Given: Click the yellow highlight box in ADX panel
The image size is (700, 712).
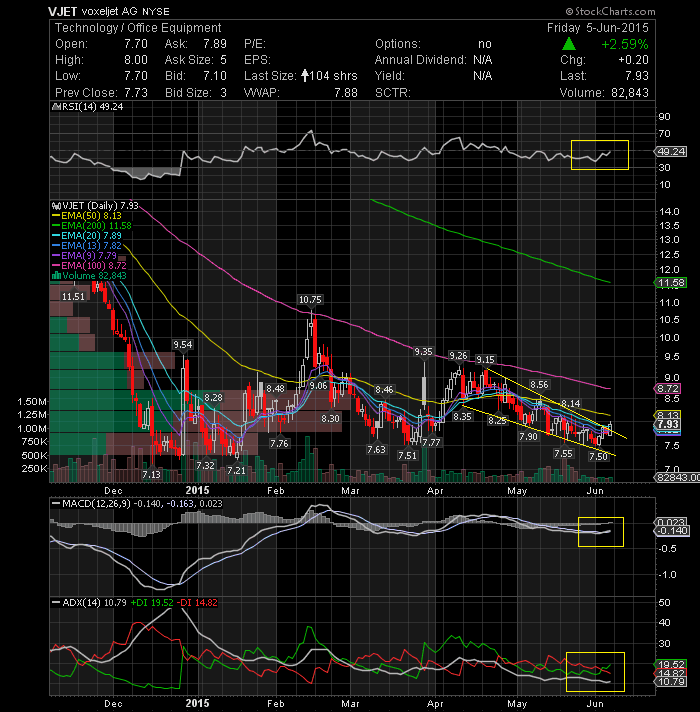Looking at the screenshot, I should 596,672.
